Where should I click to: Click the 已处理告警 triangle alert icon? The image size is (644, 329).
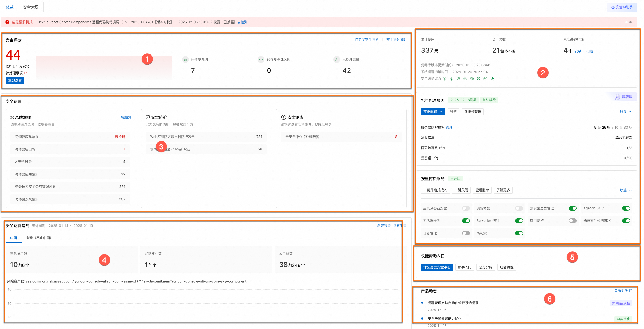[337, 60]
